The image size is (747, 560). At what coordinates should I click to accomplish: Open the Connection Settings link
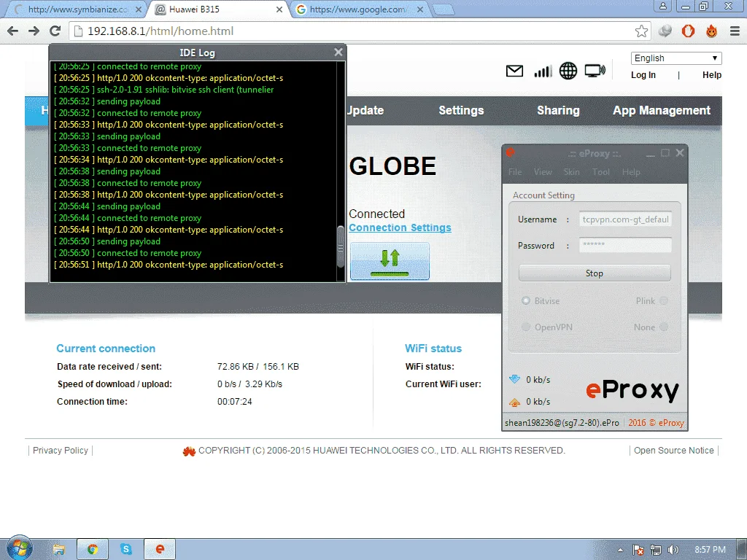pos(400,227)
